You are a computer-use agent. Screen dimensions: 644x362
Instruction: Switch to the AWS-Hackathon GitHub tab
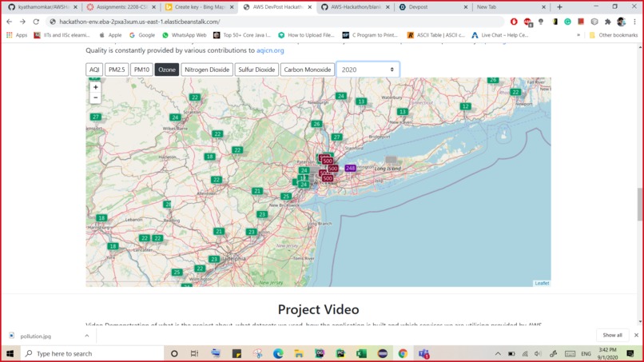pyautogui.click(x=356, y=7)
